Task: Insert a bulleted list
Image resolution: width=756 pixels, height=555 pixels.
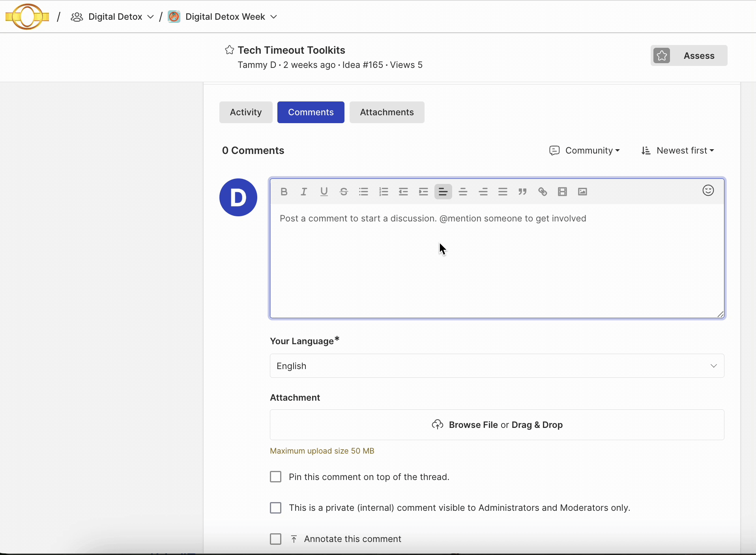Action: click(363, 192)
